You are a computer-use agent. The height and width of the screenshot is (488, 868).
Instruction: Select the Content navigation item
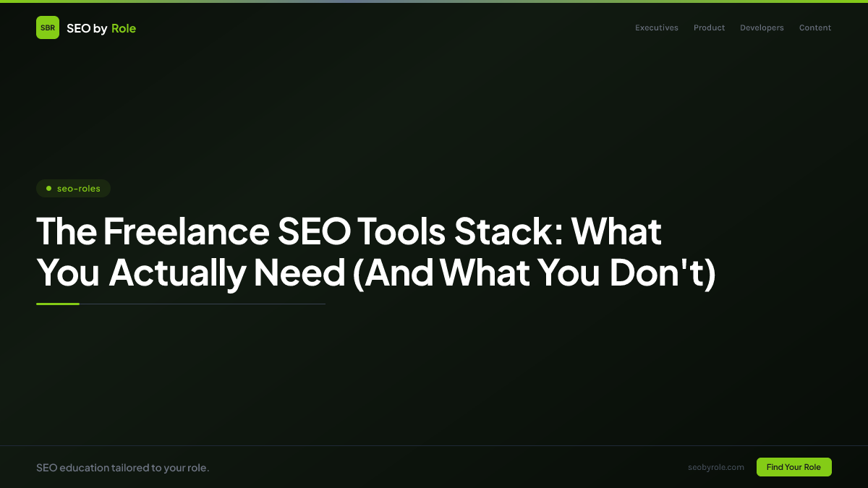(814, 27)
